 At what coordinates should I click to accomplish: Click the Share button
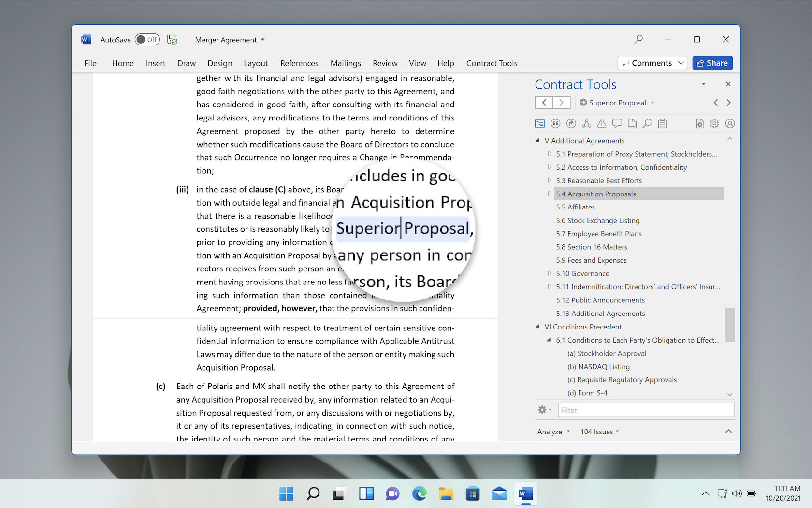pyautogui.click(x=712, y=63)
